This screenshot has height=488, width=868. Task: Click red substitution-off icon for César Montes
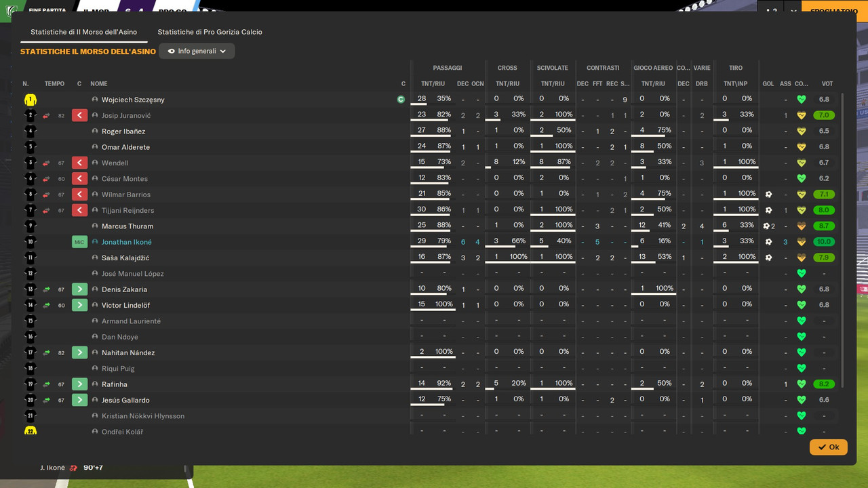pos(80,178)
